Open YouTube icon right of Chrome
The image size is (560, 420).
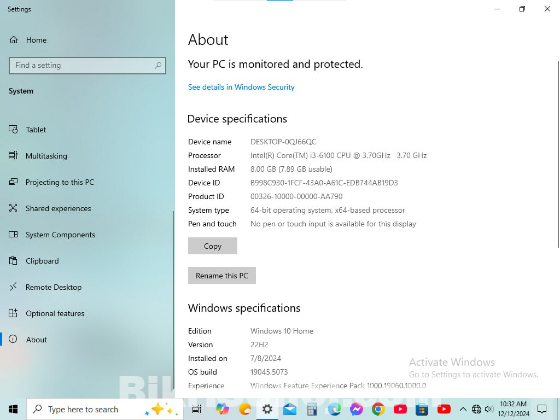coord(400,409)
